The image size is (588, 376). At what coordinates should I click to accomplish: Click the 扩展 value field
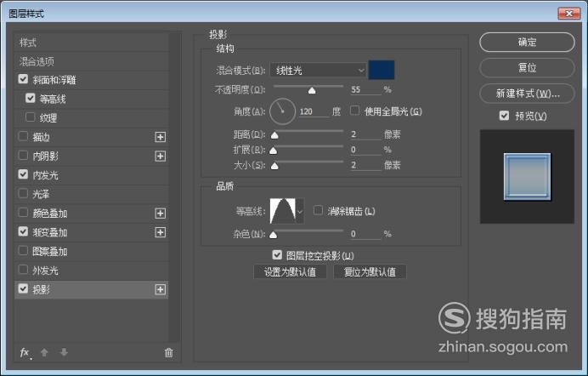[365, 150]
